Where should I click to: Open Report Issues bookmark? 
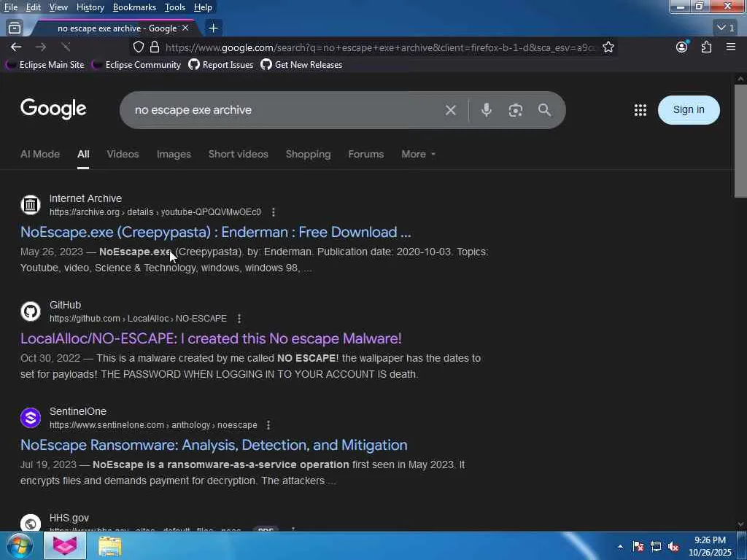click(x=221, y=65)
